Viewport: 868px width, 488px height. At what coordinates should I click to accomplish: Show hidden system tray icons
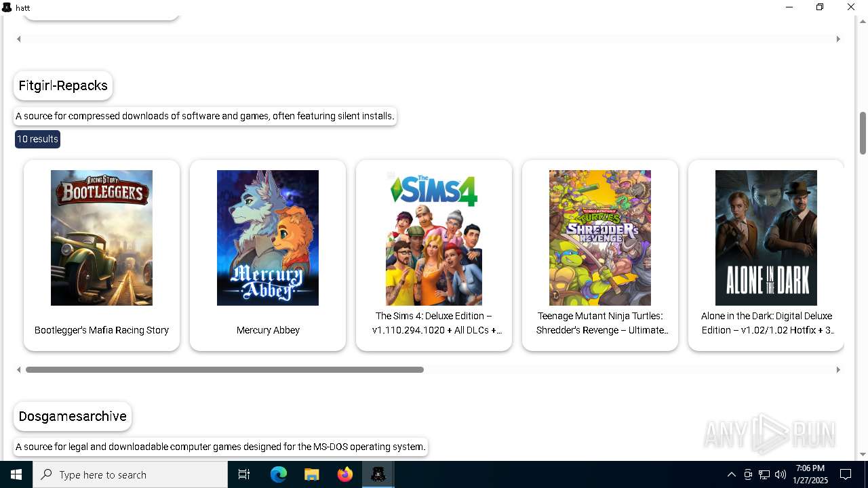tap(731, 474)
